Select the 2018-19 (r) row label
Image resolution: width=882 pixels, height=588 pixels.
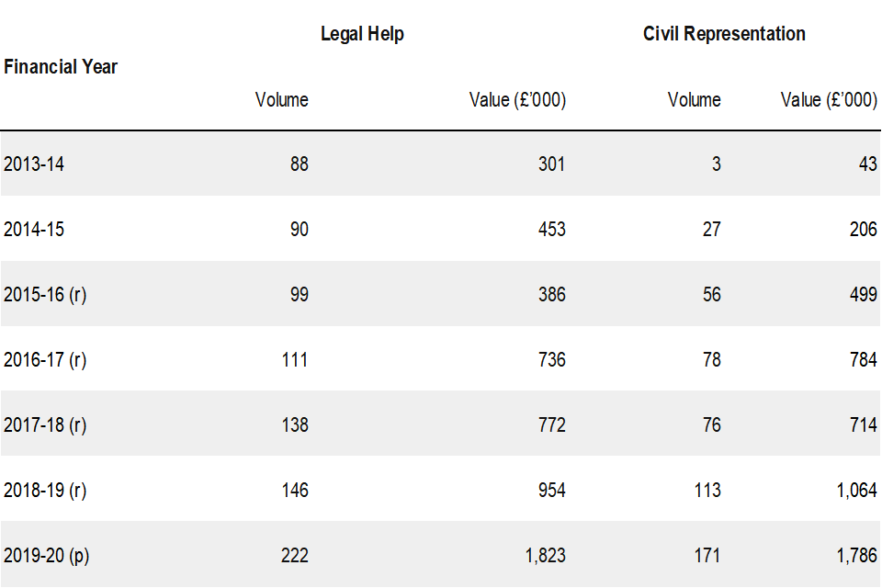pyautogui.click(x=45, y=491)
